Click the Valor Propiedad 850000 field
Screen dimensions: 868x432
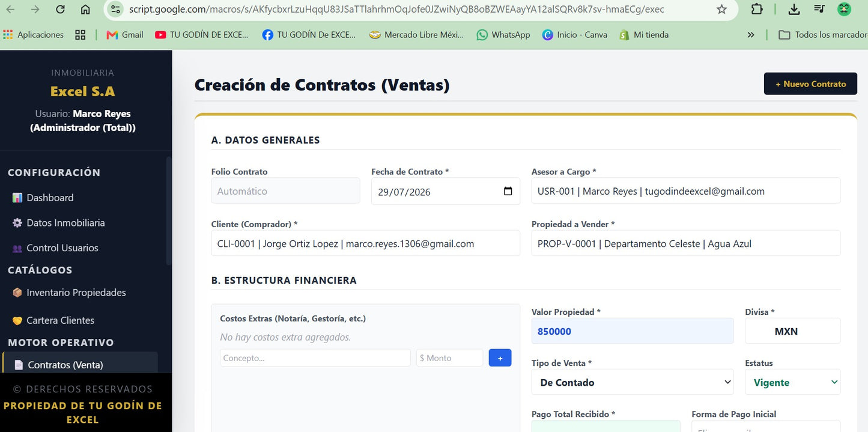click(632, 331)
